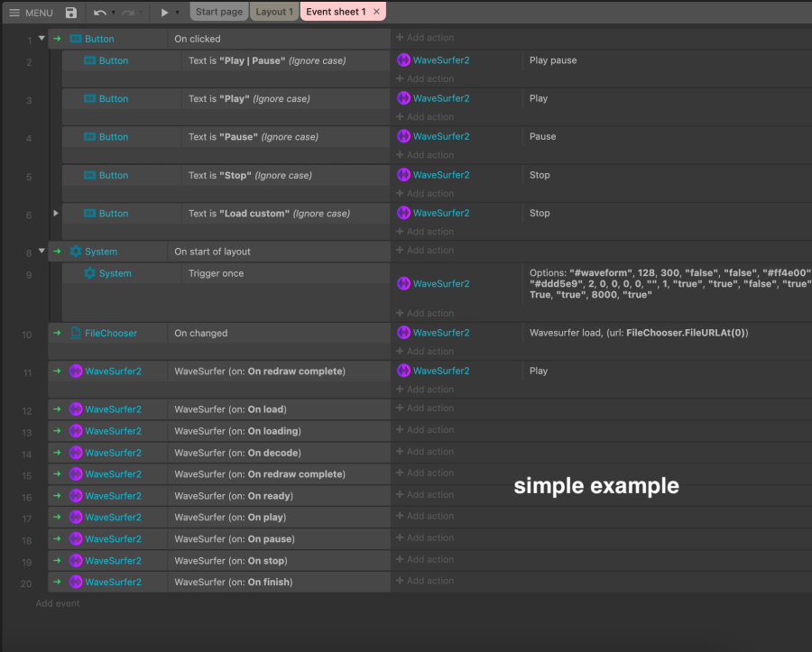Image resolution: width=812 pixels, height=652 pixels.
Task: Select the Trigger once condition
Action: [x=216, y=273]
